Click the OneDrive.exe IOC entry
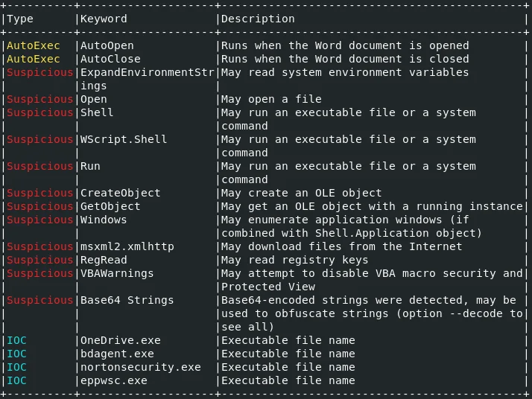 pyautogui.click(x=121, y=340)
